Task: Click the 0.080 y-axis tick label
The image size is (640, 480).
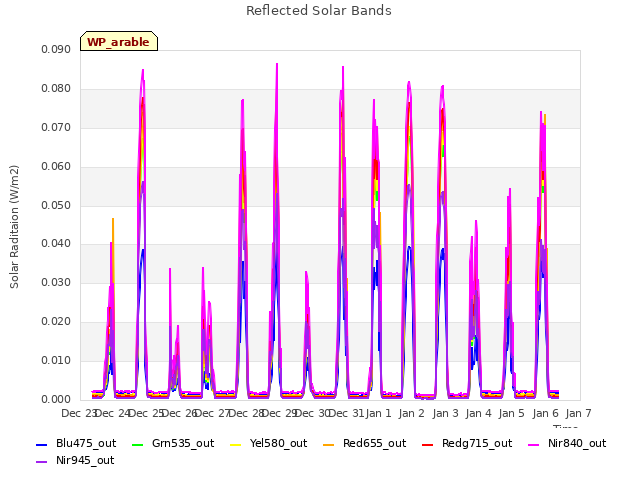Action: [x=56, y=89]
